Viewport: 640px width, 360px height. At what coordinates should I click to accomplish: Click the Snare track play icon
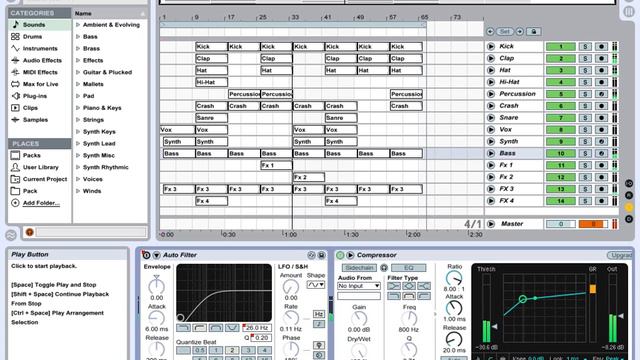point(491,118)
